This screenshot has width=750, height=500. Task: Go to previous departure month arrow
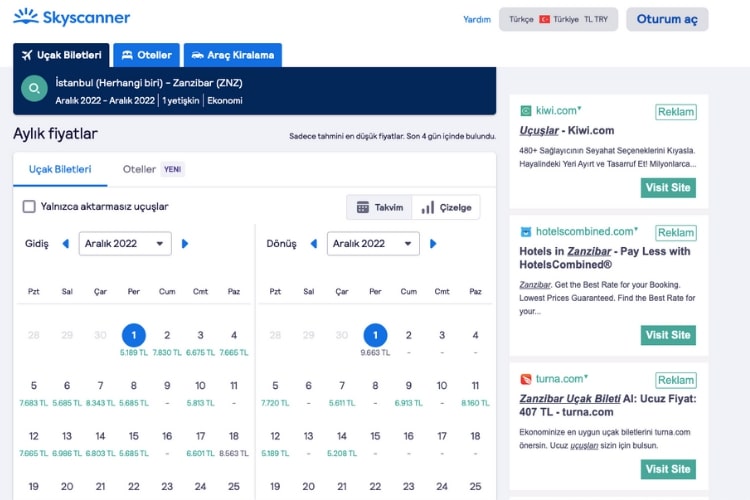66,244
